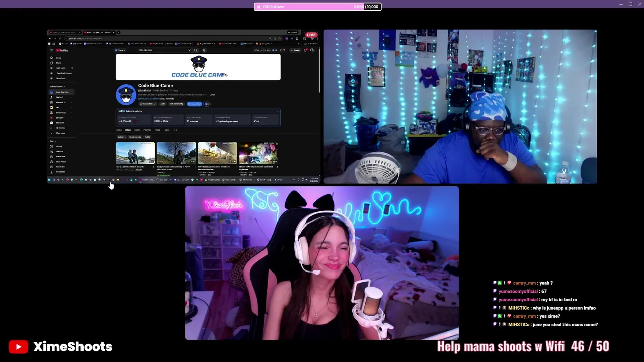This screenshot has height=362, width=644.
Task: Click the YouTube logo in the browser
Action: tap(62, 50)
